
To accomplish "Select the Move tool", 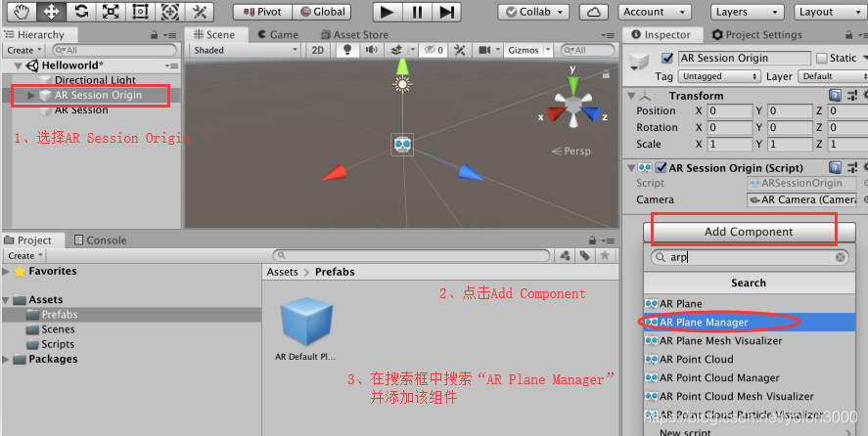I will [52, 12].
